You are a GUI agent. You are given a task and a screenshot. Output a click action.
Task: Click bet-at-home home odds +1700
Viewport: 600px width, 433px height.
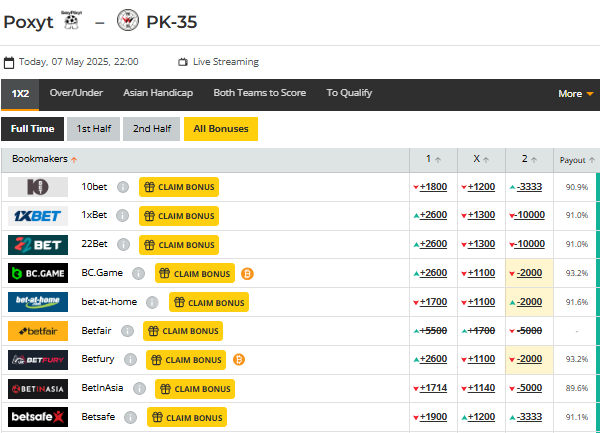[x=433, y=302]
